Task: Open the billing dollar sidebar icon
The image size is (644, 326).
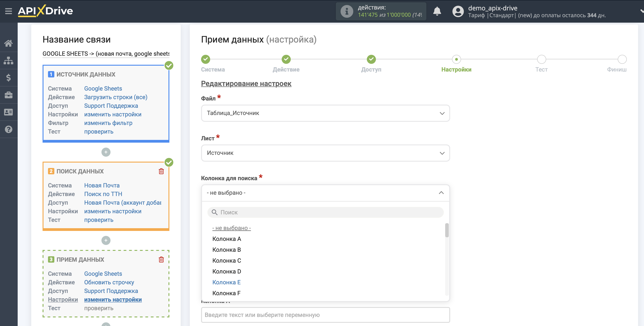Action: (9, 78)
